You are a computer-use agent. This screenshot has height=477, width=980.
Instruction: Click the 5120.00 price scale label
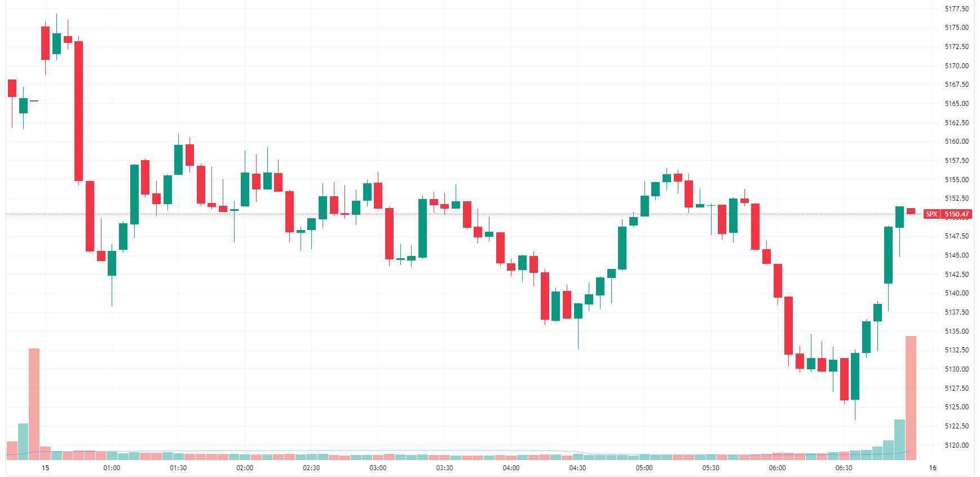pyautogui.click(x=956, y=445)
